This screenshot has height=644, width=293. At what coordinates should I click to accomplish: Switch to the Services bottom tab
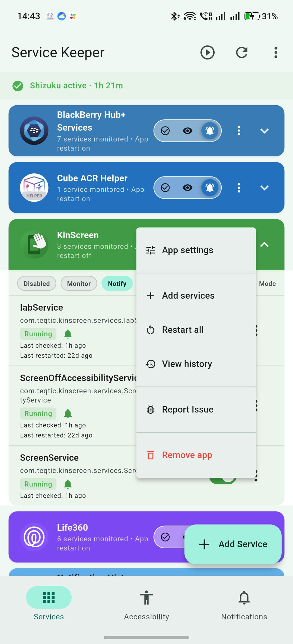click(x=49, y=603)
